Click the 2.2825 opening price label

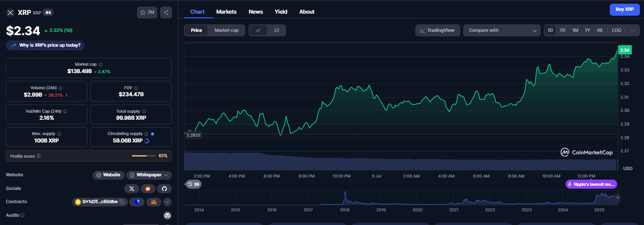193,135
